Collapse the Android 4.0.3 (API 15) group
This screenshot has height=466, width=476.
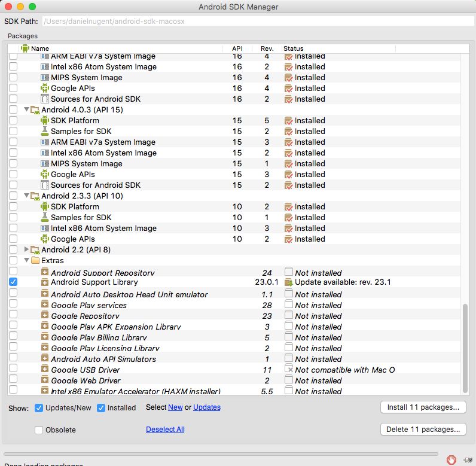(26, 109)
